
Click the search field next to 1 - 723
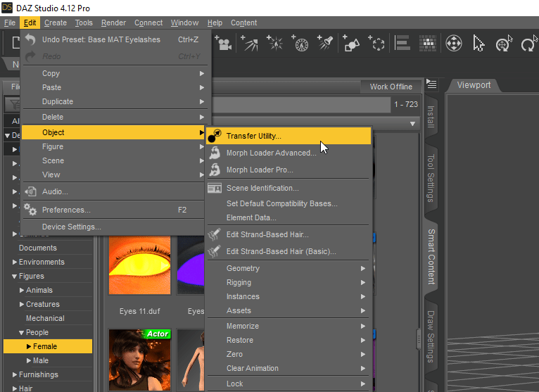300,104
